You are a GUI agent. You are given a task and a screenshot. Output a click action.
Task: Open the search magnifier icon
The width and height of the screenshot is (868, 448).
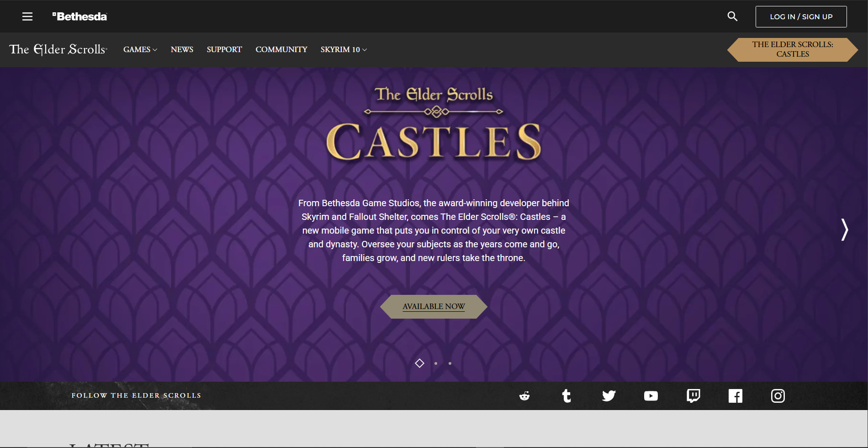(732, 16)
